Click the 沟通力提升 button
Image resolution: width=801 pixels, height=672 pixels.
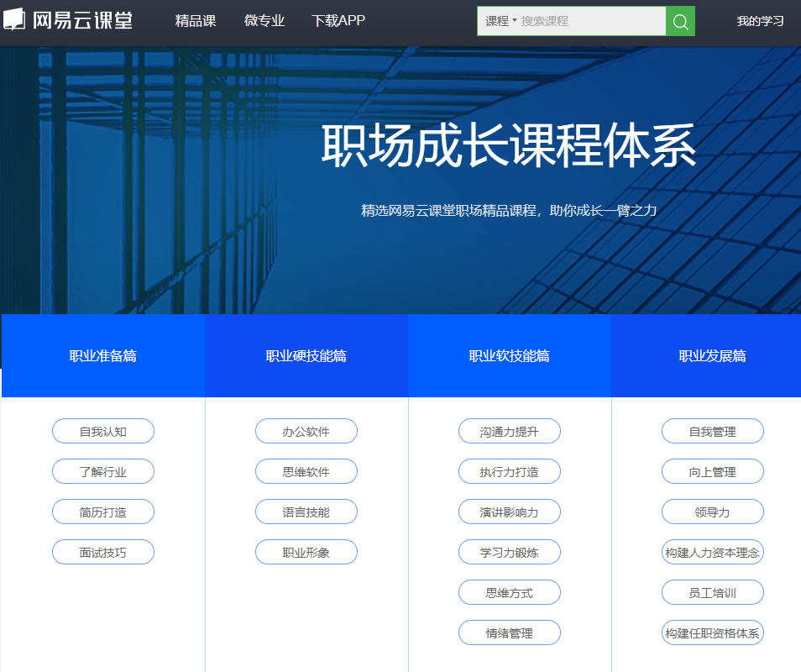(510, 431)
